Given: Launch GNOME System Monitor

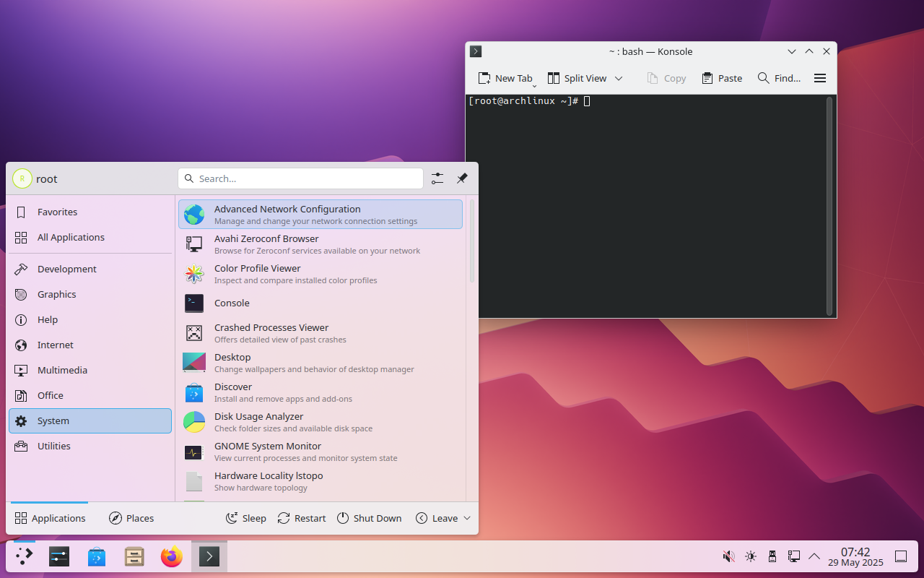Looking at the screenshot, I should pos(321,452).
